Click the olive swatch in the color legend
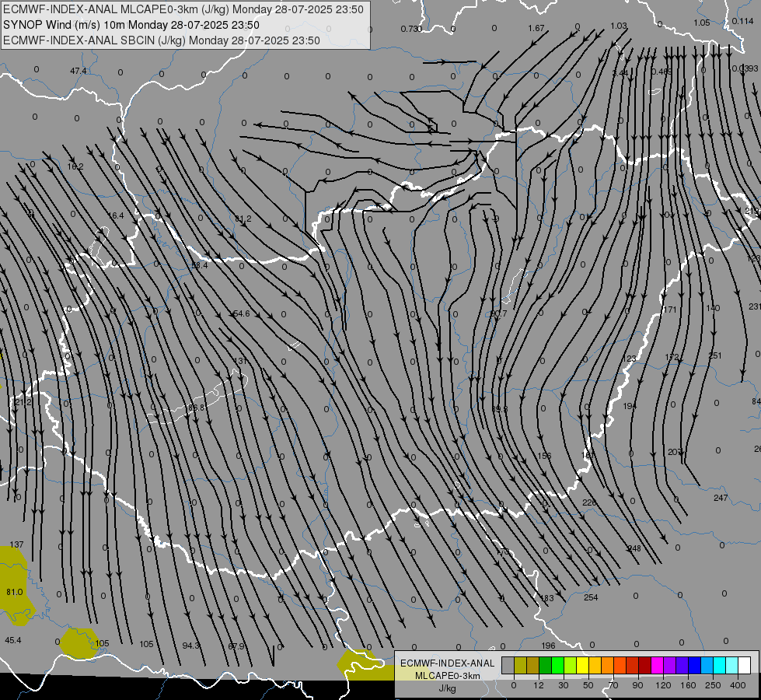Viewport: 761px width, 700px height. pyautogui.click(x=520, y=665)
